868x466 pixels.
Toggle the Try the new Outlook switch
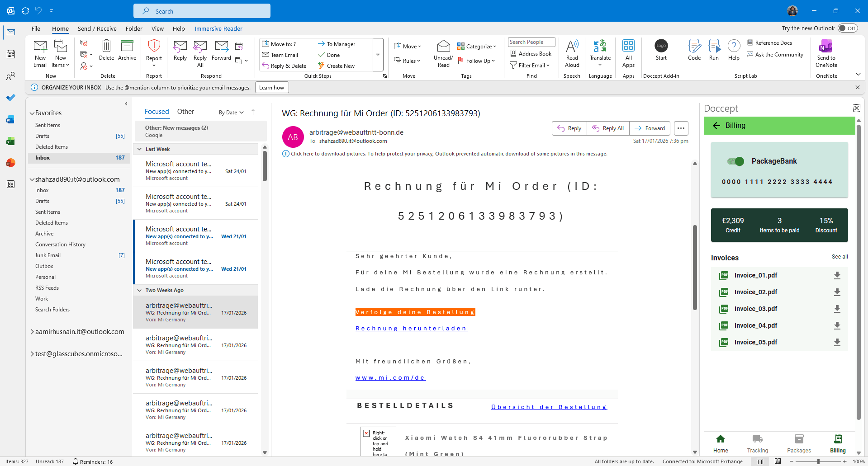tap(847, 28)
